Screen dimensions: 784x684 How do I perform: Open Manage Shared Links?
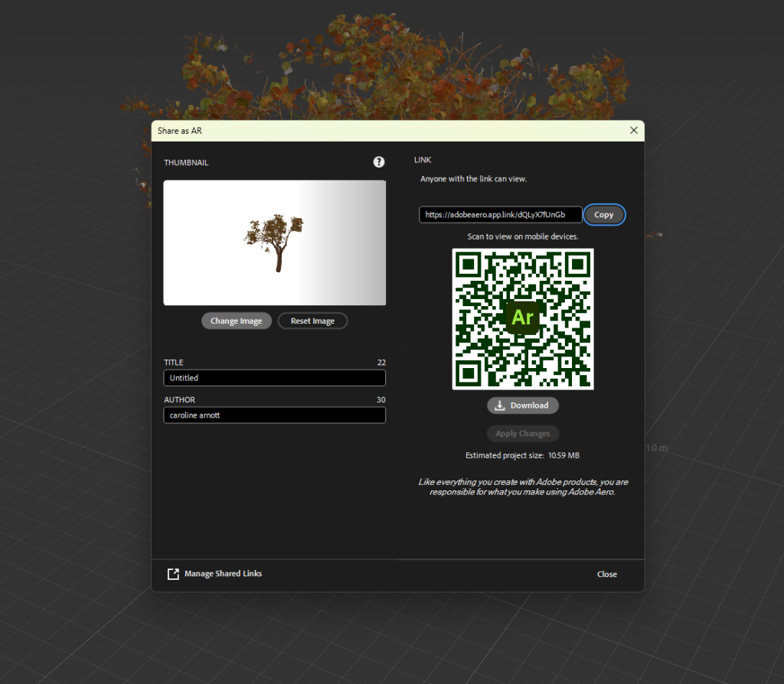tap(223, 574)
